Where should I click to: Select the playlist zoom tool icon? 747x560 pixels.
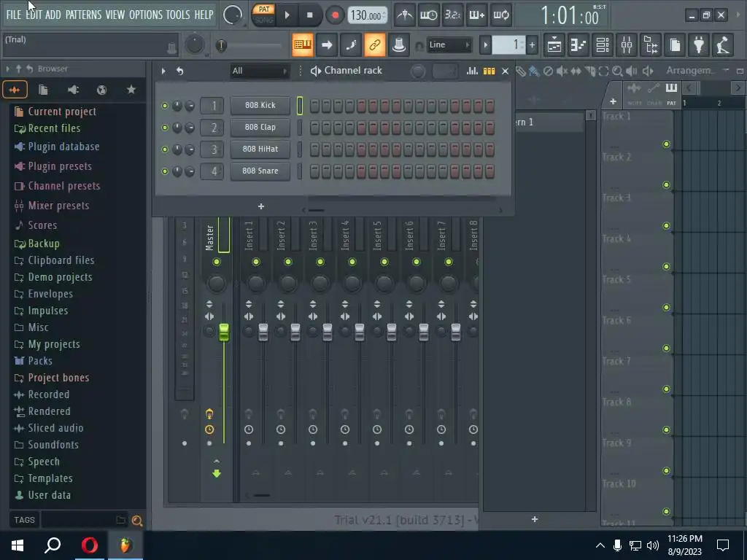(x=617, y=71)
